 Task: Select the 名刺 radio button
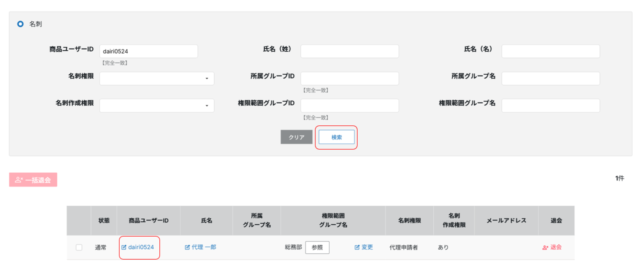pos(20,24)
